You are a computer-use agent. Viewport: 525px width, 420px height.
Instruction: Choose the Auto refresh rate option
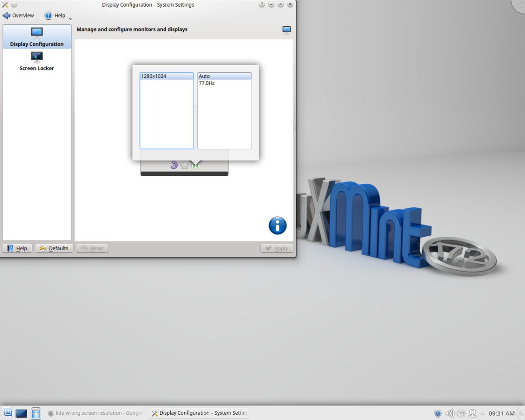pyautogui.click(x=224, y=76)
